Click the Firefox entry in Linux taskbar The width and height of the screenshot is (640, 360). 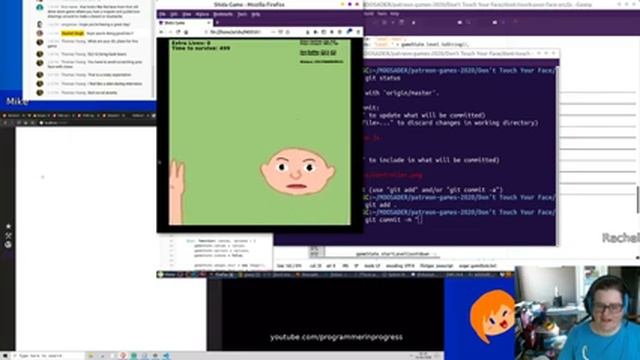click(223, 275)
